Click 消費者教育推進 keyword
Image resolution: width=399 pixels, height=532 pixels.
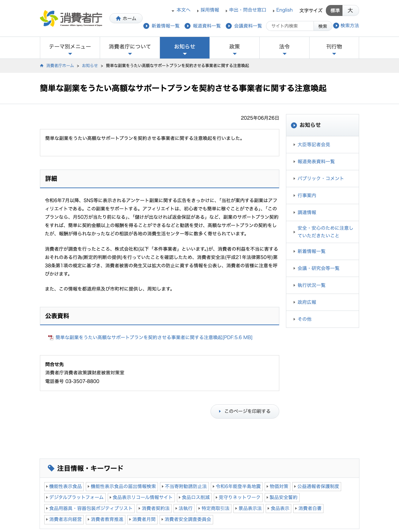click(105, 519)
